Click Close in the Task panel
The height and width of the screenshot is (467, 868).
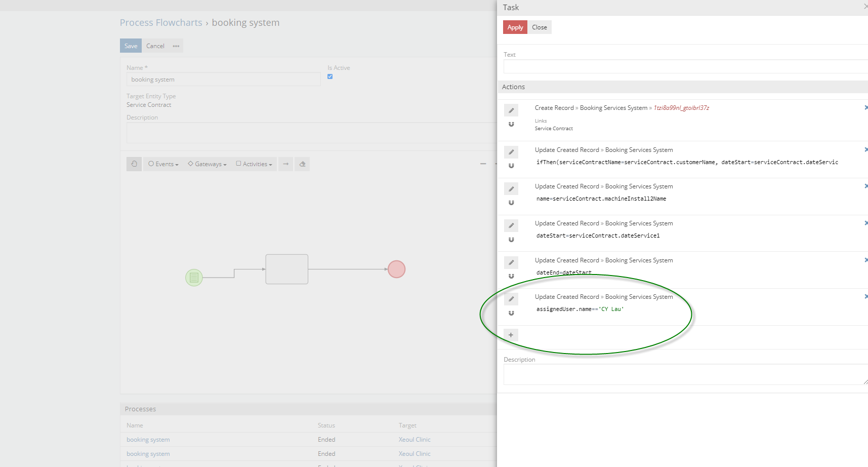click(x=539, y=27)
